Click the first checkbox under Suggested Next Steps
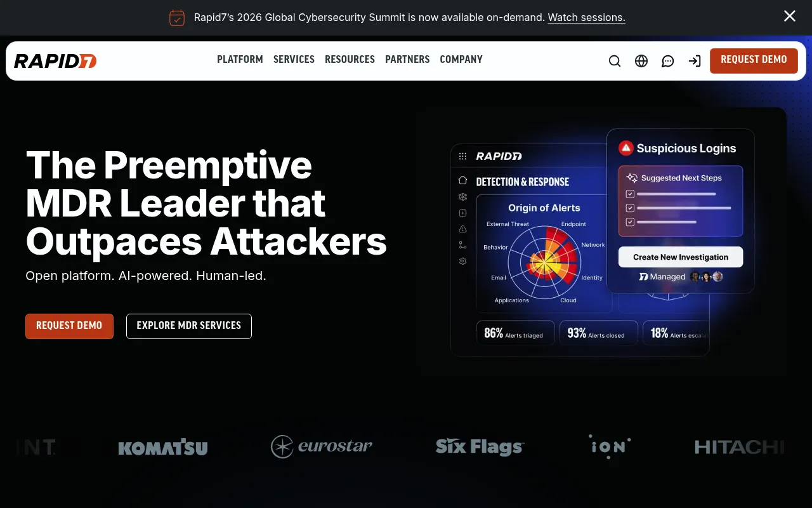Image resolution: width=812 pixels, height=508 pixels. point(630,194)
